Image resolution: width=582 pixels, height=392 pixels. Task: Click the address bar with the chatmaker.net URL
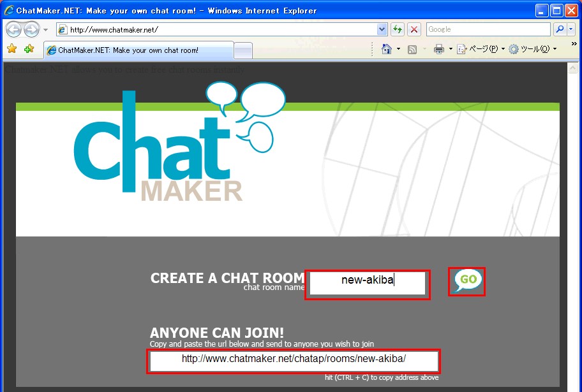[221, 30]
